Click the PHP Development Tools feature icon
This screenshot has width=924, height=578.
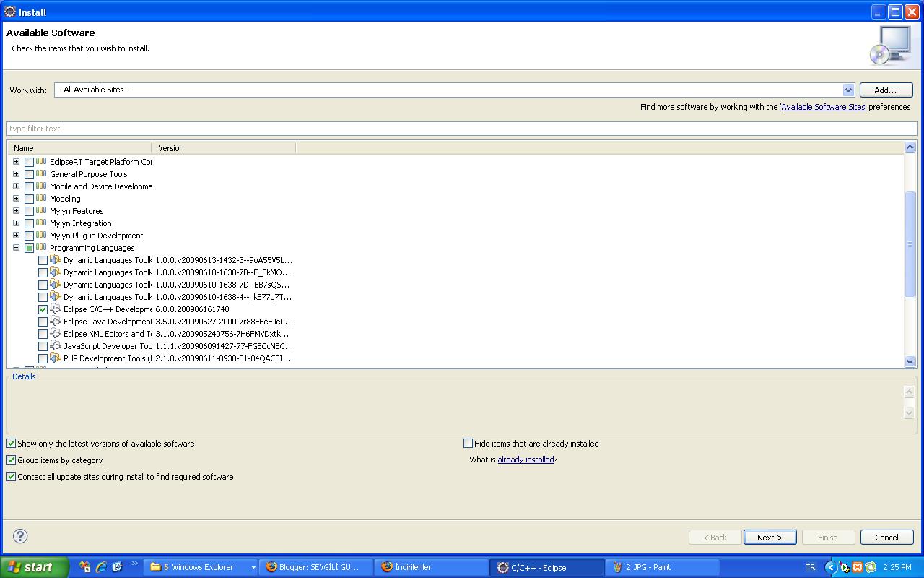click(55, 358)
